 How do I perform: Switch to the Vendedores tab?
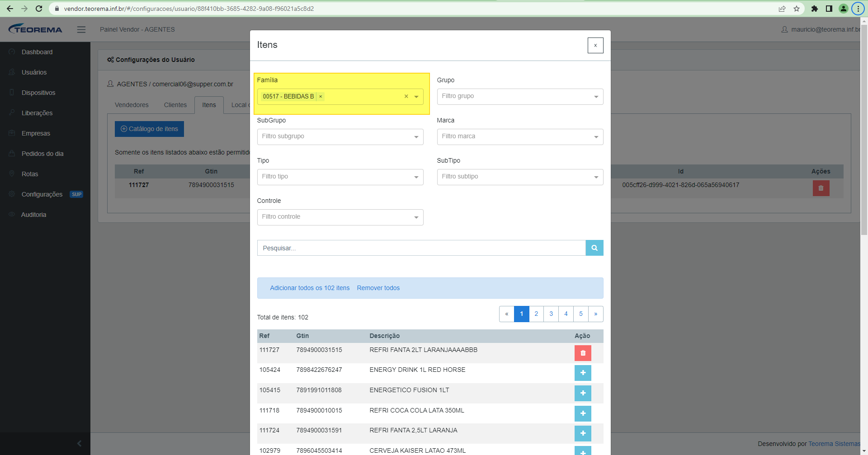click(x=132, y=105)
